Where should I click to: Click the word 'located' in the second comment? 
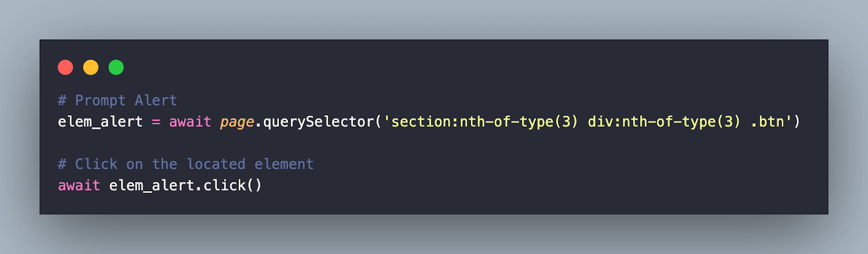click(x=216, y=164)
